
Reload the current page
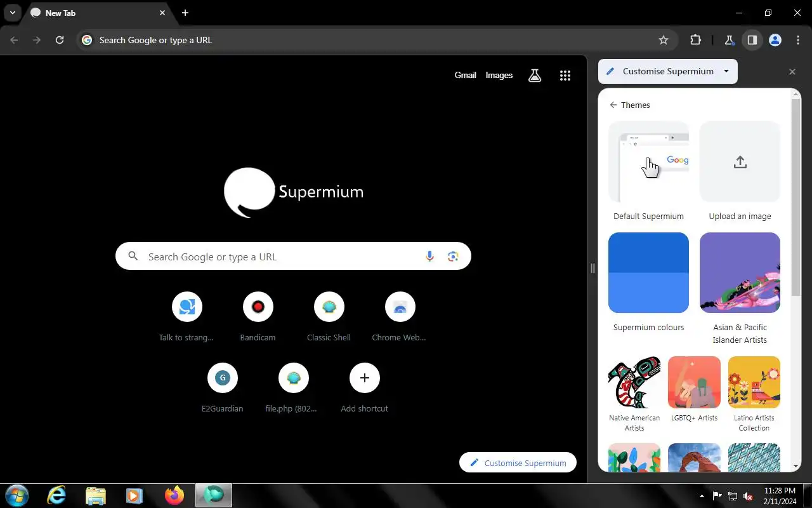(x=60, y=40)
